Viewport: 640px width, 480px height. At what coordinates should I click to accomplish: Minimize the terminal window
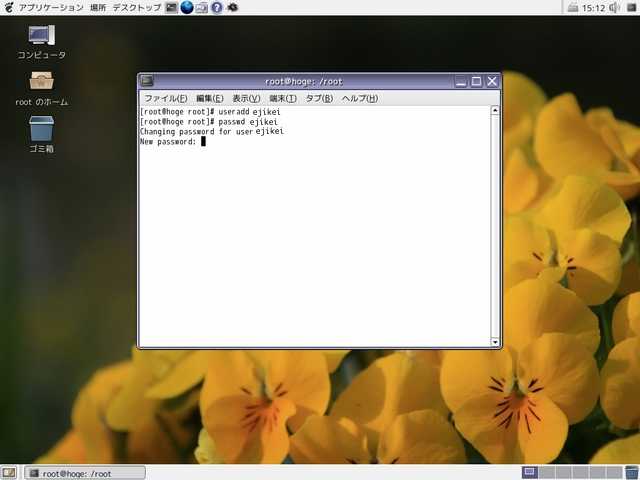[x=460, y=81]
